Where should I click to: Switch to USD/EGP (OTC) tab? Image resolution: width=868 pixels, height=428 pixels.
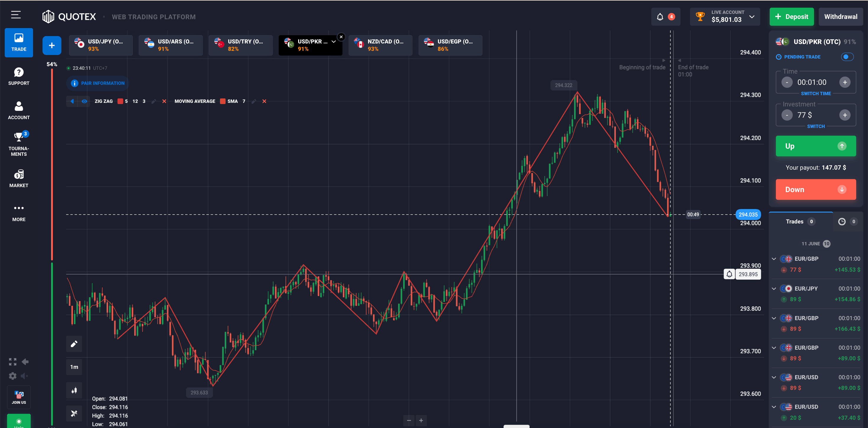(451, 45)
